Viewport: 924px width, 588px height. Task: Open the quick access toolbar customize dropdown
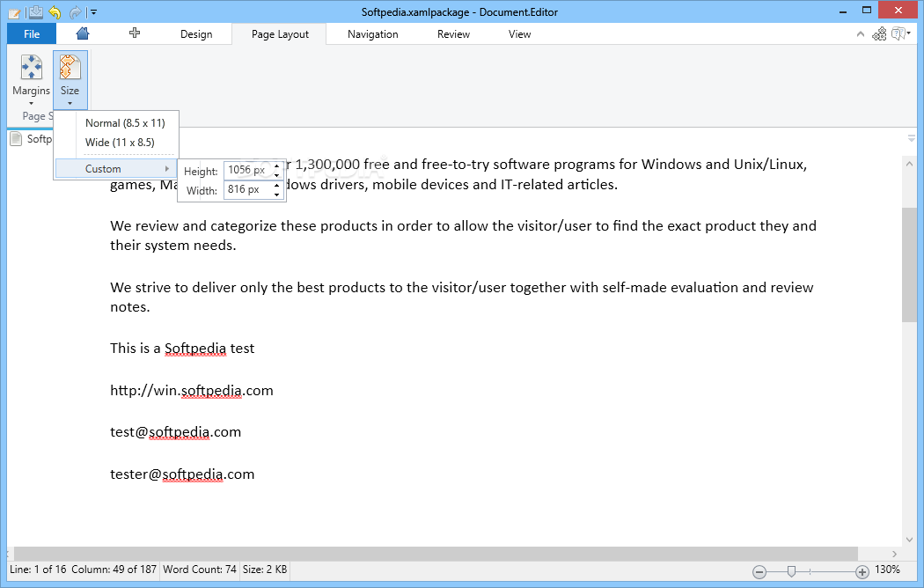pyautogui.click(x=93, y=11)
